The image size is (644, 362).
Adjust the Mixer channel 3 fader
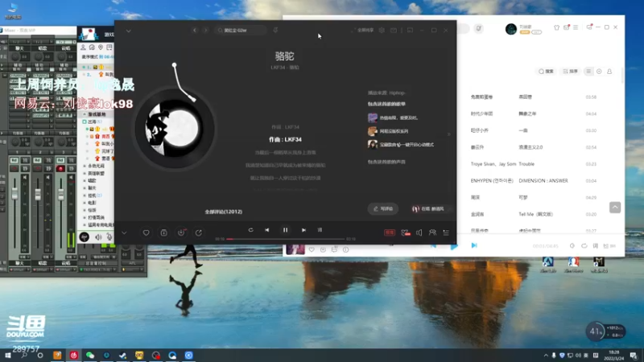(x=61, y=194)
